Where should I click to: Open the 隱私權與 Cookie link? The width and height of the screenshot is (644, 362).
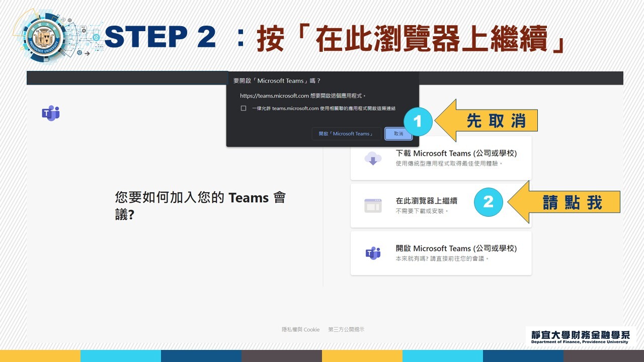(301, 330)
